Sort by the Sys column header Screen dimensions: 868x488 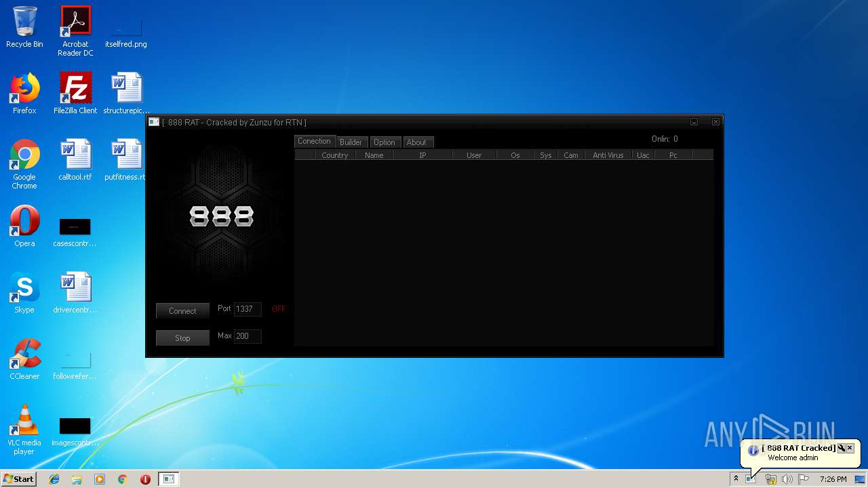pyautogui.click(x=546, y=155)
